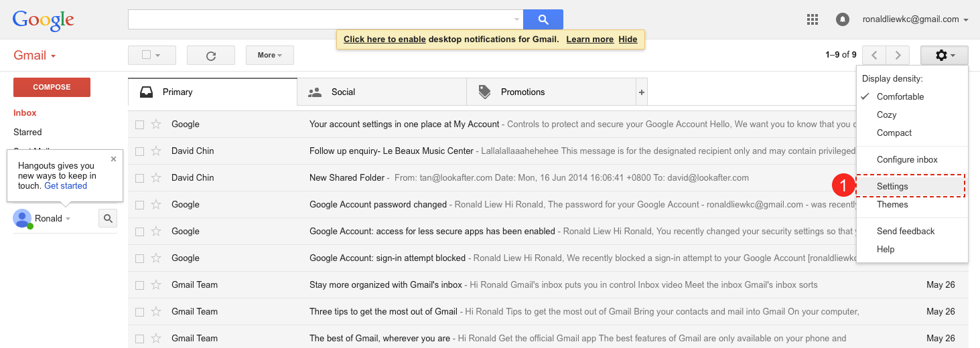Open the More actions dropdown
980x348 pixels.
(270, 55)
